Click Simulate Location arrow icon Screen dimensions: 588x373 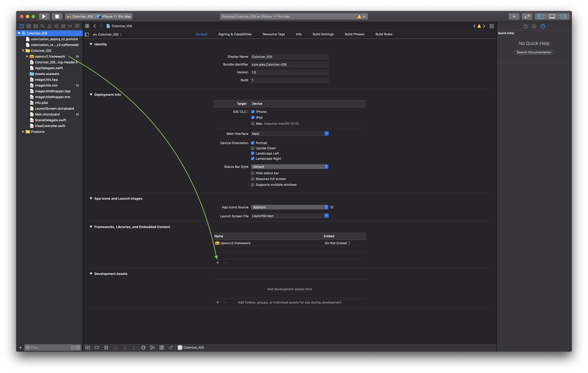tap(171, 347)
